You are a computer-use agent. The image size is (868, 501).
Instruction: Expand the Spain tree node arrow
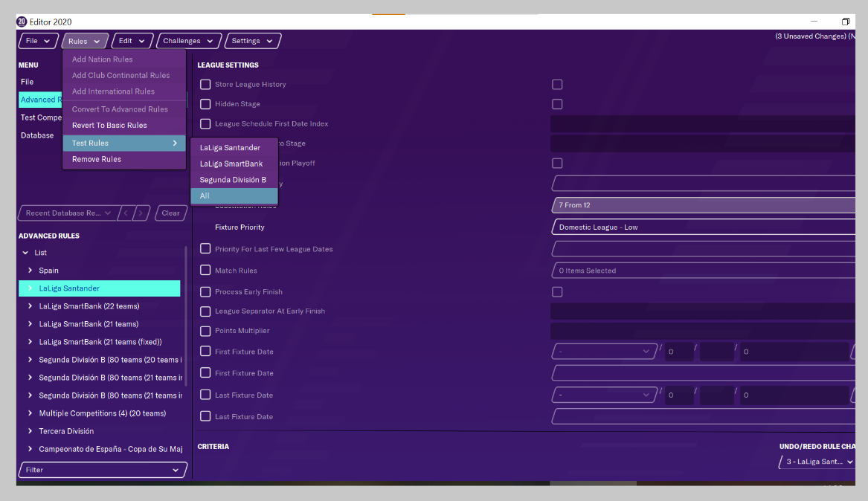tap(30, 271)
